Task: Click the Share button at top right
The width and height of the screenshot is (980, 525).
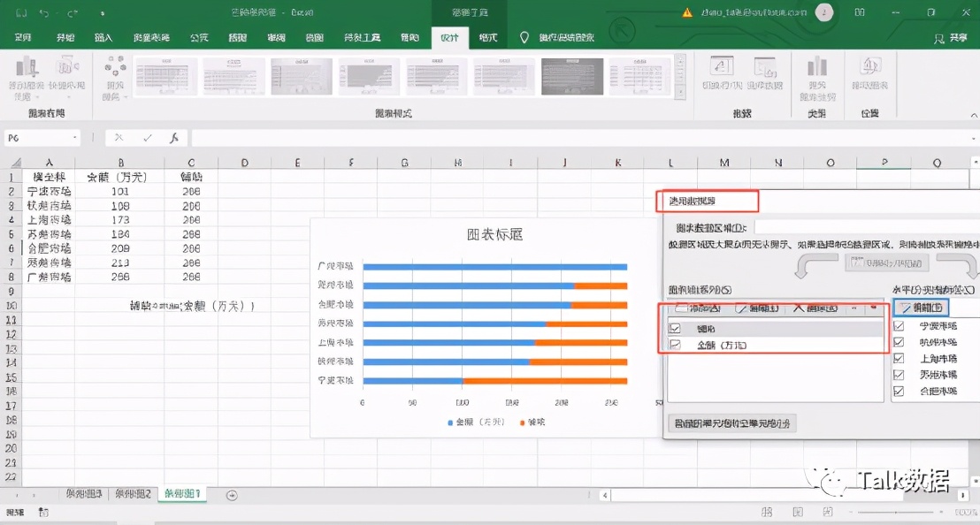Action: point(951,38)
